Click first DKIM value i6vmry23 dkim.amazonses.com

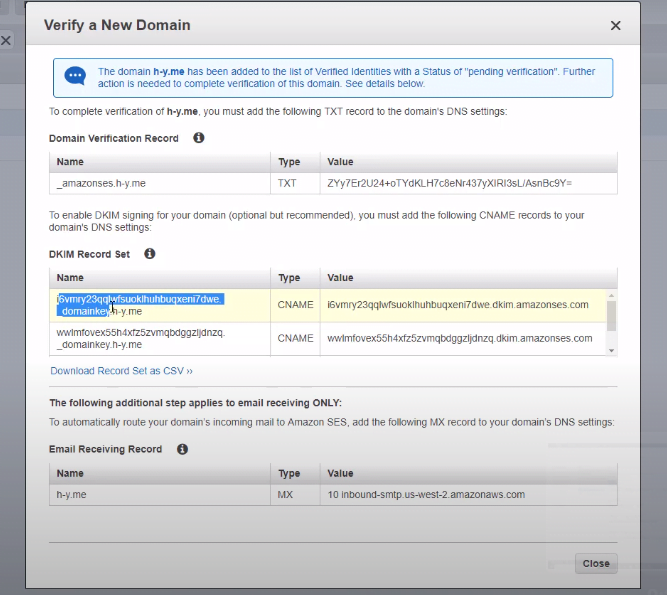(457, 305)
